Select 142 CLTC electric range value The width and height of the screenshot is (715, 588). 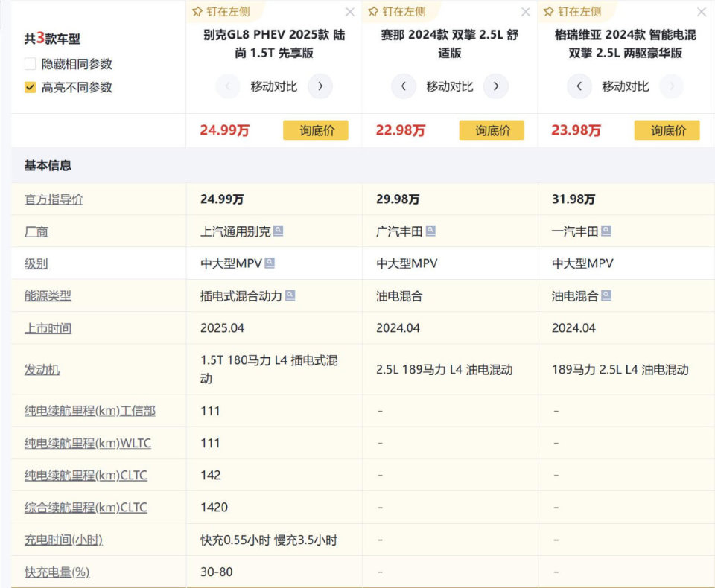click(211, 476)
